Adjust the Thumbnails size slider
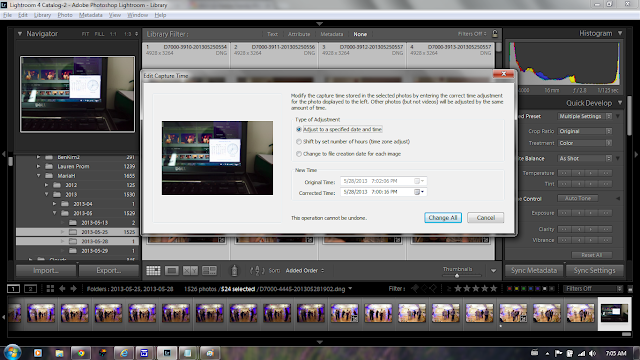This screenshot has height=360, width=640. [457, 276]
